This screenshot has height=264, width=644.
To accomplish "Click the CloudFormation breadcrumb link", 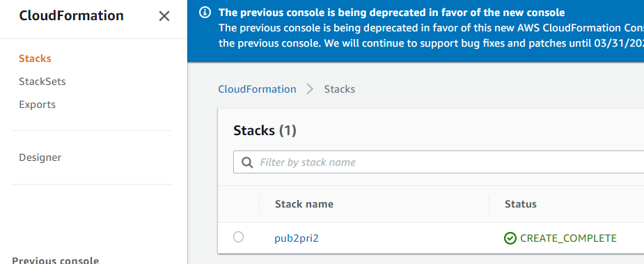I will click(257, 89).
